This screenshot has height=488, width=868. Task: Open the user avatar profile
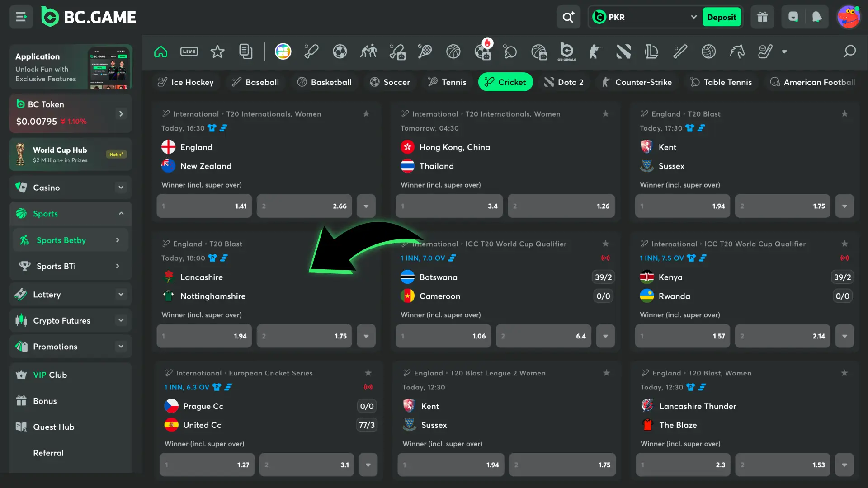(x=848, y=17)
